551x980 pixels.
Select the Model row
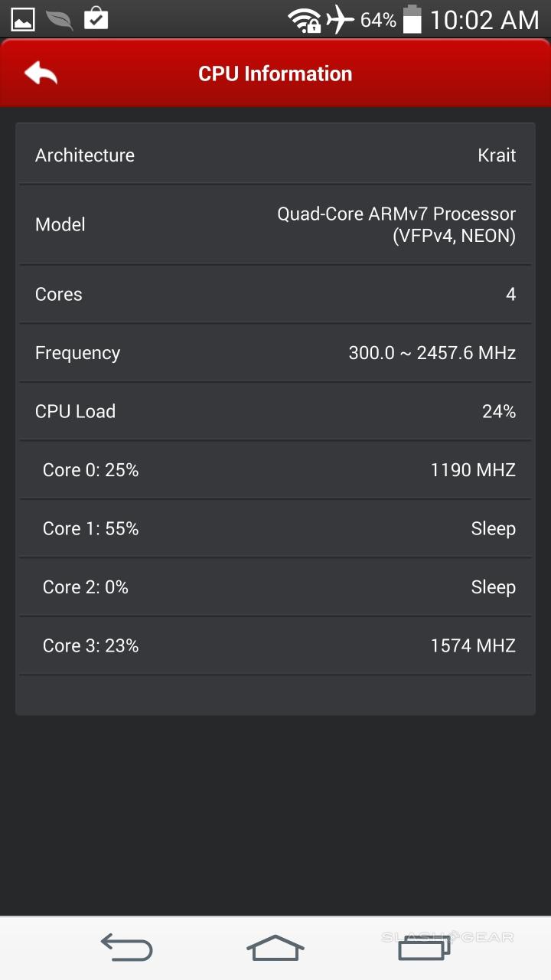(x=275, y=225)
